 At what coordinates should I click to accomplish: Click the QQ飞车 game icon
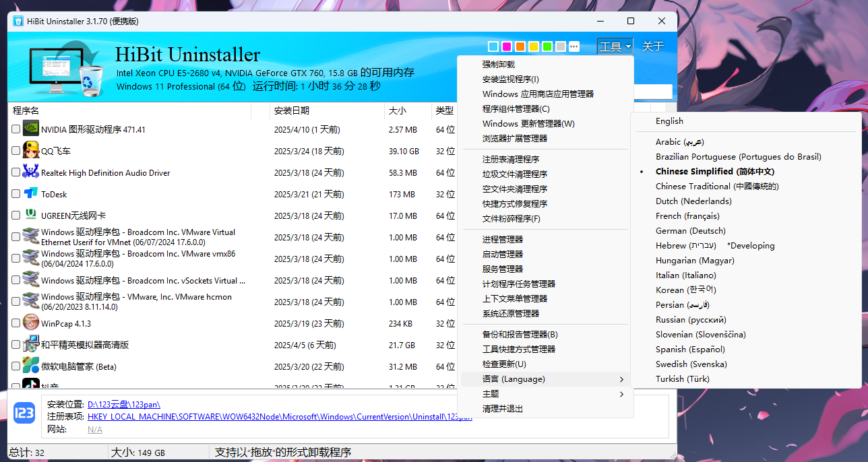[31, 151]
